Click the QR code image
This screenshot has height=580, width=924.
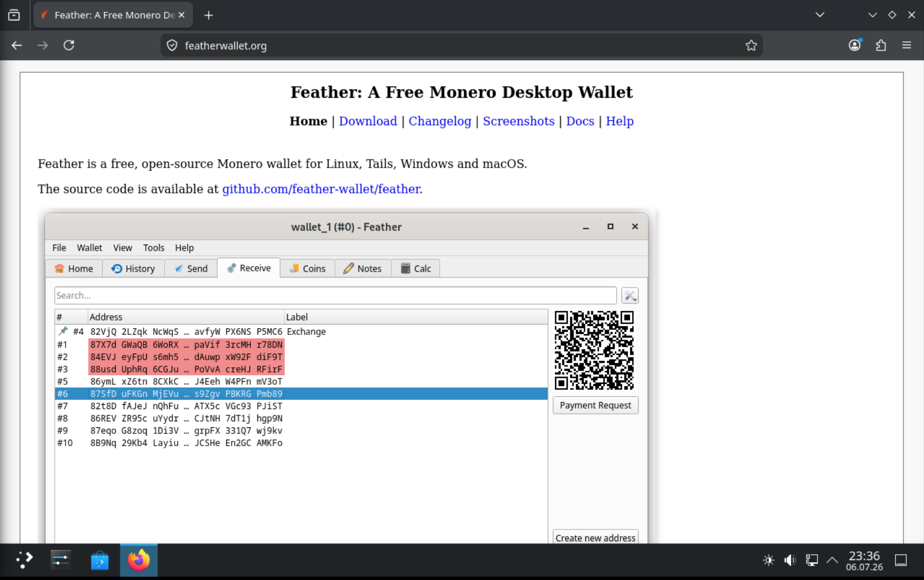[594, 350]
